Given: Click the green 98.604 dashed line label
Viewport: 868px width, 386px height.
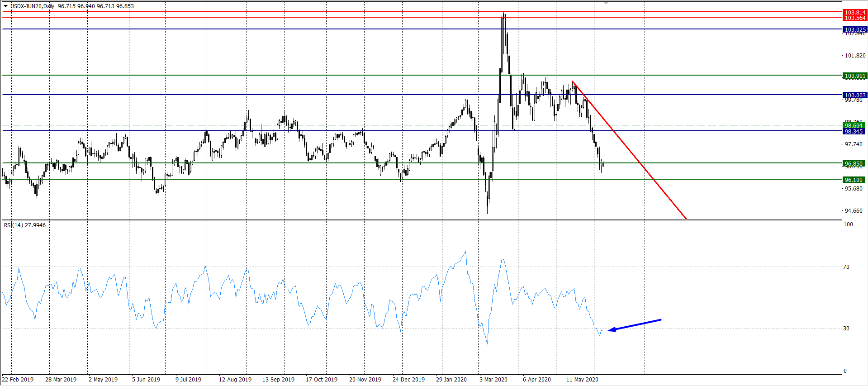Looking at the screenshot, I should tap(854, 125).
